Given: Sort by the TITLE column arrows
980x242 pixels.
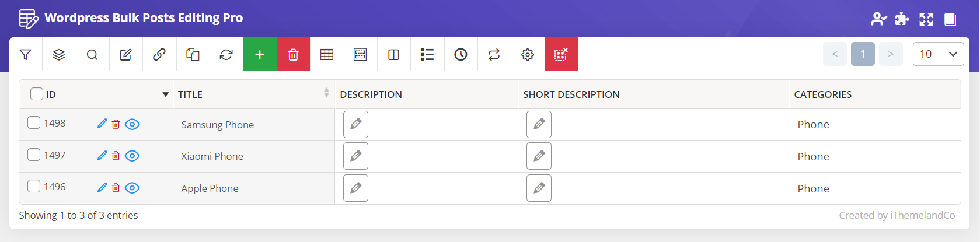Looking at the screenshot, I should point(326,93).
